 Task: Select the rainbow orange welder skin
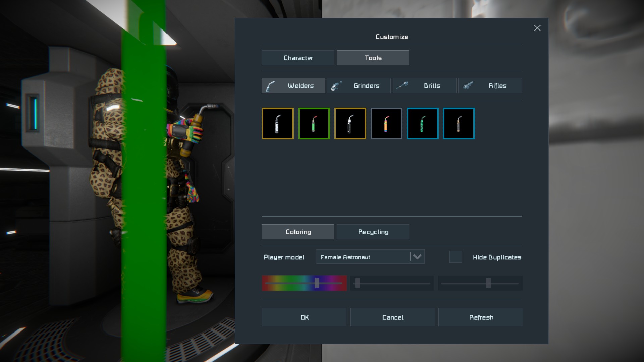tap(386, 123)
